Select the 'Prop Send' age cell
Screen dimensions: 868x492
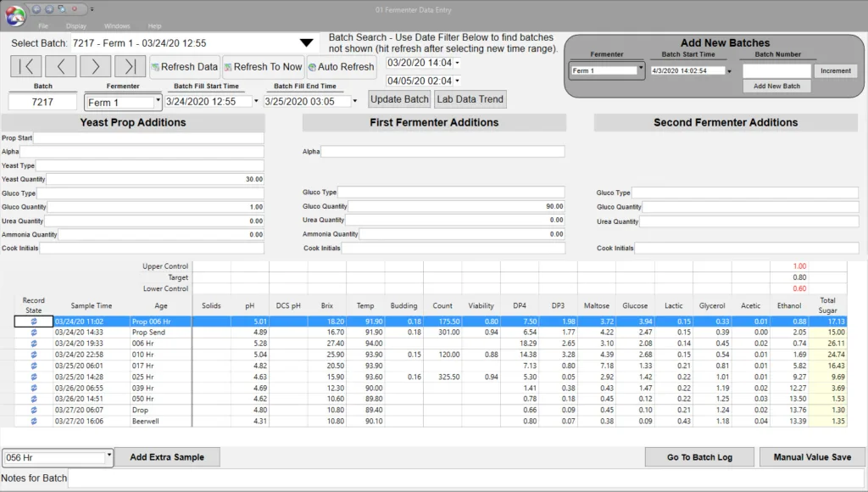point(160,333)
